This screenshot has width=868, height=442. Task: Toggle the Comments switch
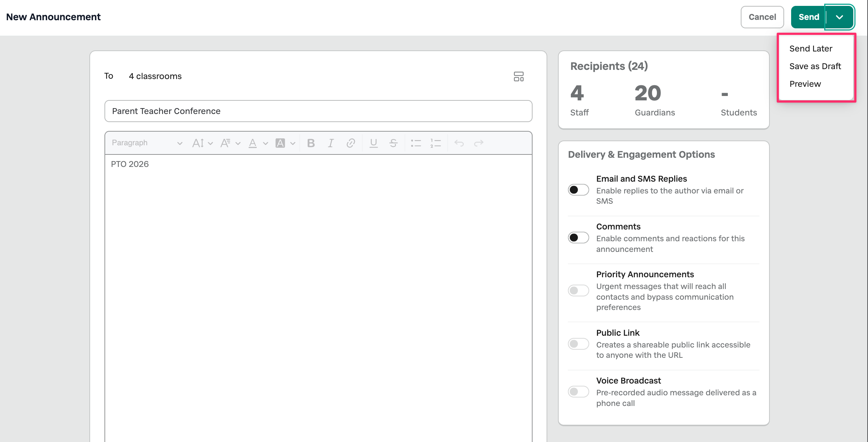[579, 238]
